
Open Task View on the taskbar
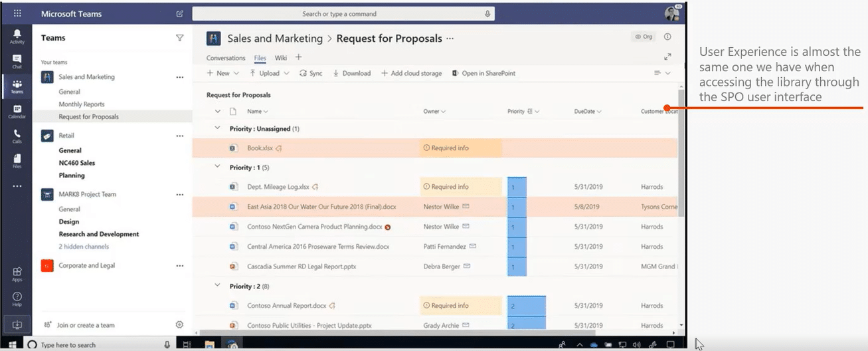[187, 344]
